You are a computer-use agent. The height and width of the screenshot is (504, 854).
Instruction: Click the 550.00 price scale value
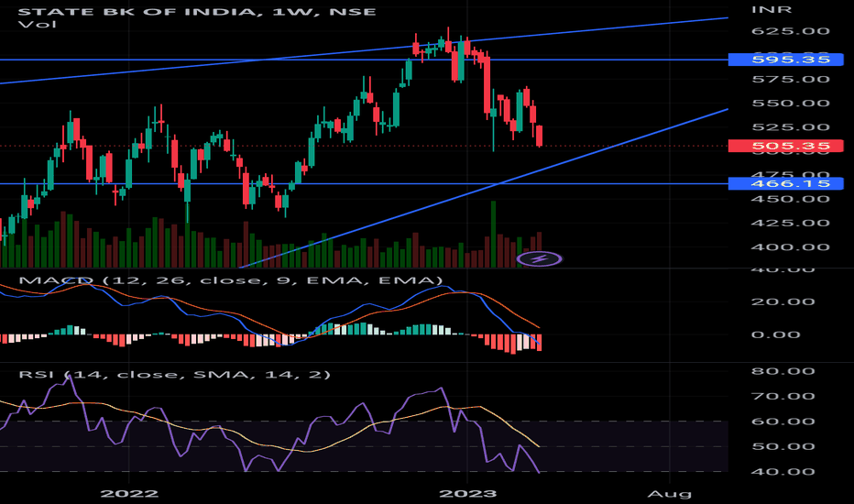coord(790,103)
